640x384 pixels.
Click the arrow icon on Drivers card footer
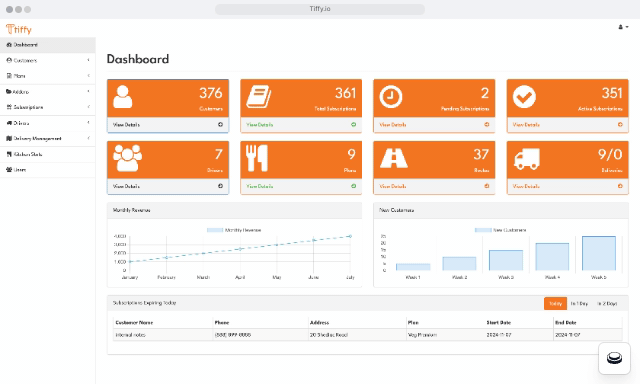[x=220, y=186]
